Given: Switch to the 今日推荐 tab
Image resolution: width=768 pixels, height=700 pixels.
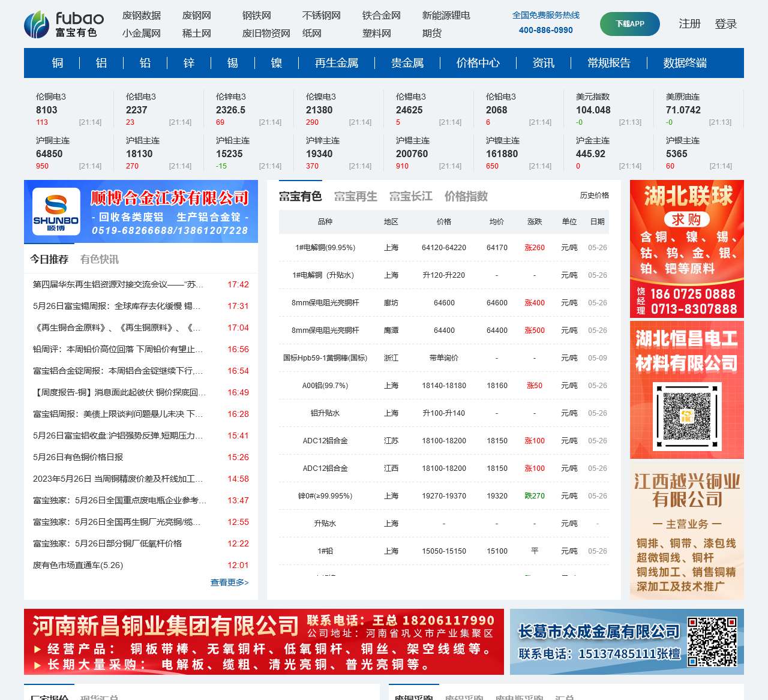Looking at the screenshot, I should 49,259.
